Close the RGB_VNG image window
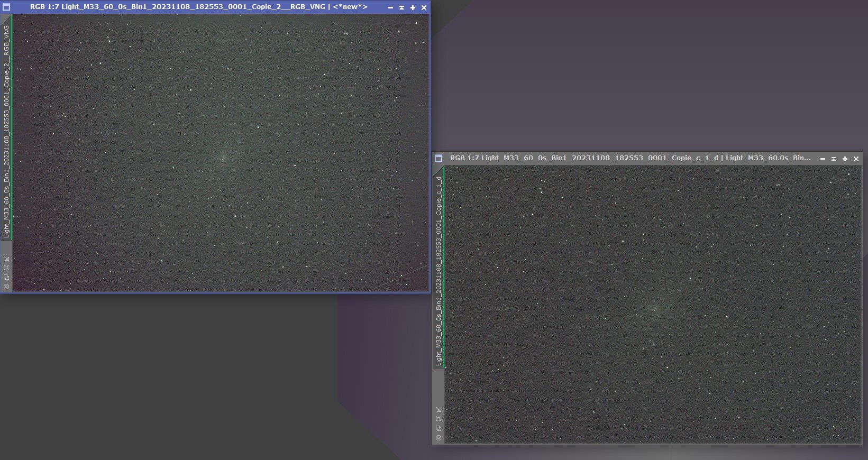This screenshot has width=868, height=460. point(424,7)
